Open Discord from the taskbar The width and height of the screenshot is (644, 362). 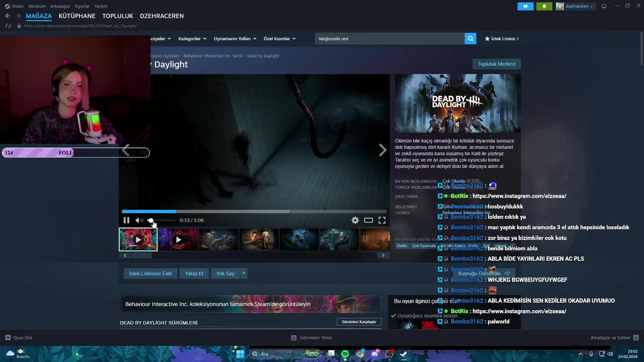[375, 354]
